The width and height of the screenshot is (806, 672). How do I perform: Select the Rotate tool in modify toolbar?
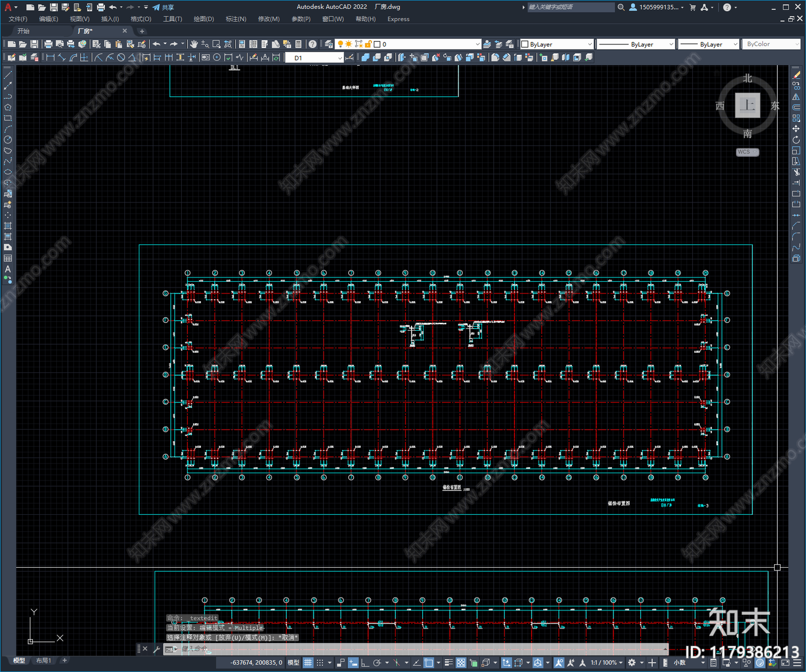[x=796, y=140]
